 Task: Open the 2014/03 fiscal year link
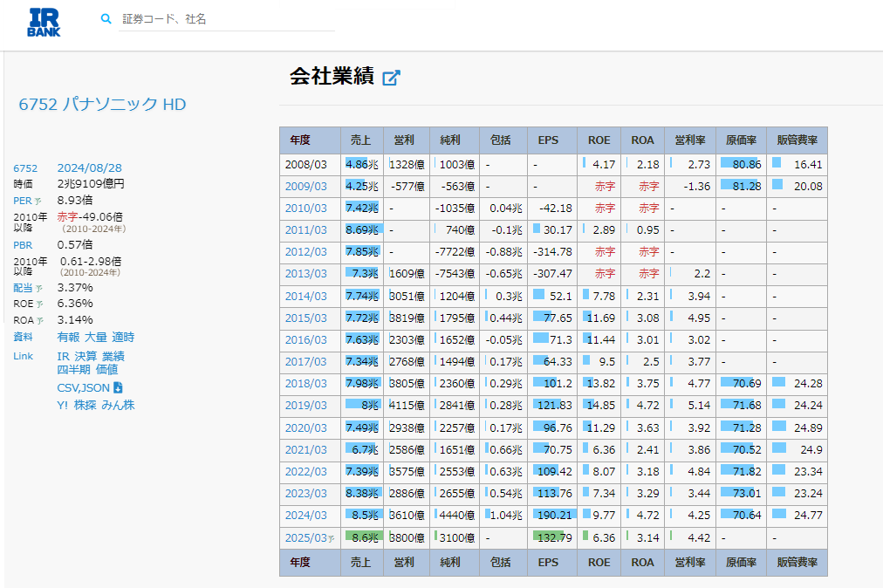pos(305,297)
